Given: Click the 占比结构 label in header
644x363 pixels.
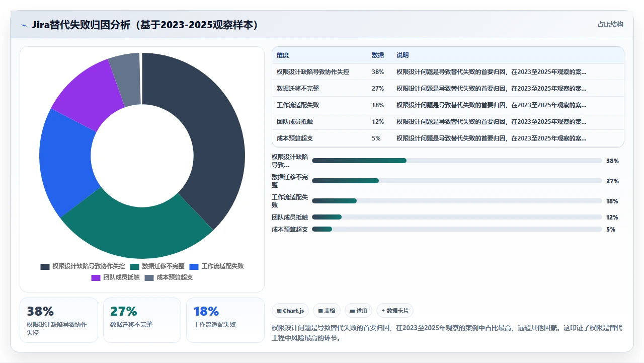Looking at the screenshot, I should coord(610,24).
